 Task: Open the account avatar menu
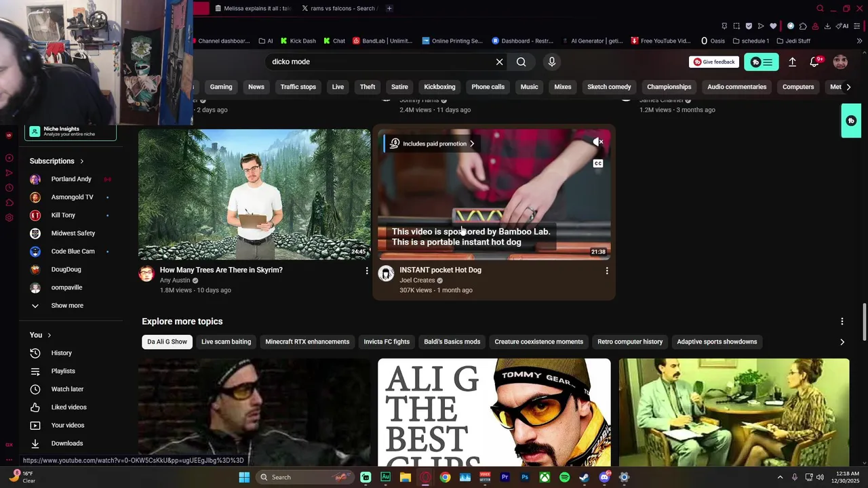[x=840, y=62]
